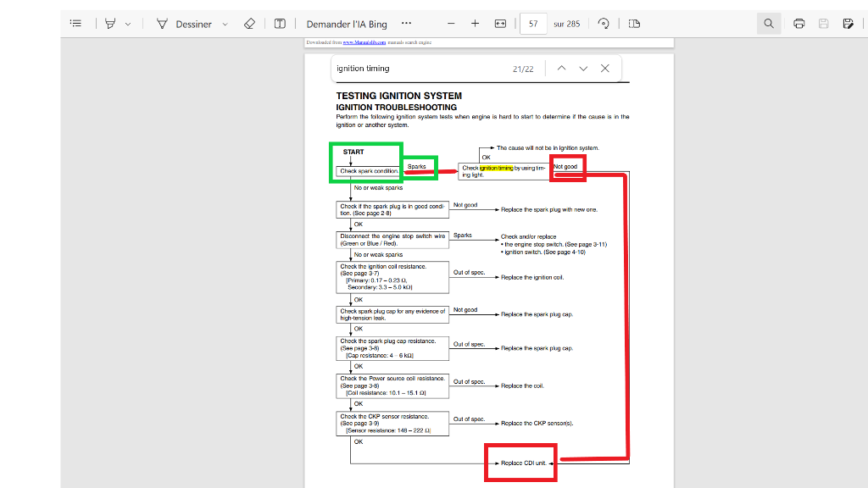Click the save as icon

[848, 24]
